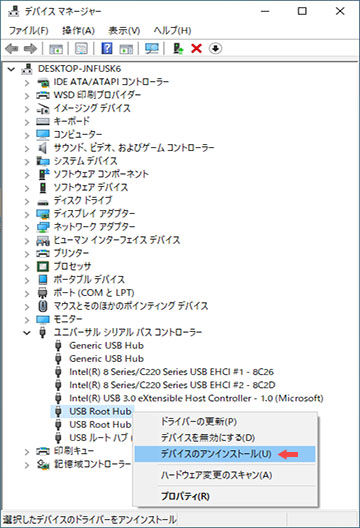Image resolution: width=360 pixels, height=528 pixels.
Task: Click the キーボード keyboard icon
Action: tap(43, 121)
